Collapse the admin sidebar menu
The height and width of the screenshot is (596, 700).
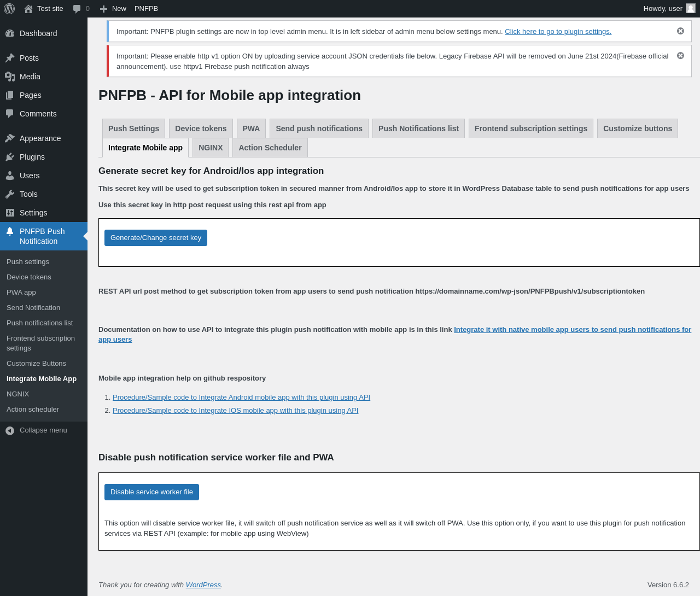coord(36,430)
